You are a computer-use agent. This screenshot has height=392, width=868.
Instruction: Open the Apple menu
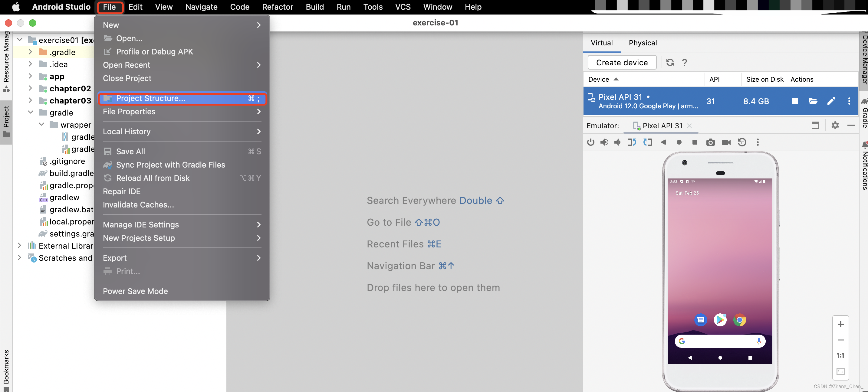point(16,7)
